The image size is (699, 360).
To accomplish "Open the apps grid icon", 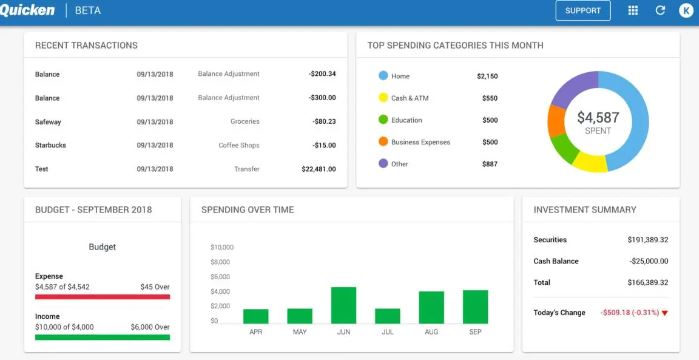I will pos(633,11).
